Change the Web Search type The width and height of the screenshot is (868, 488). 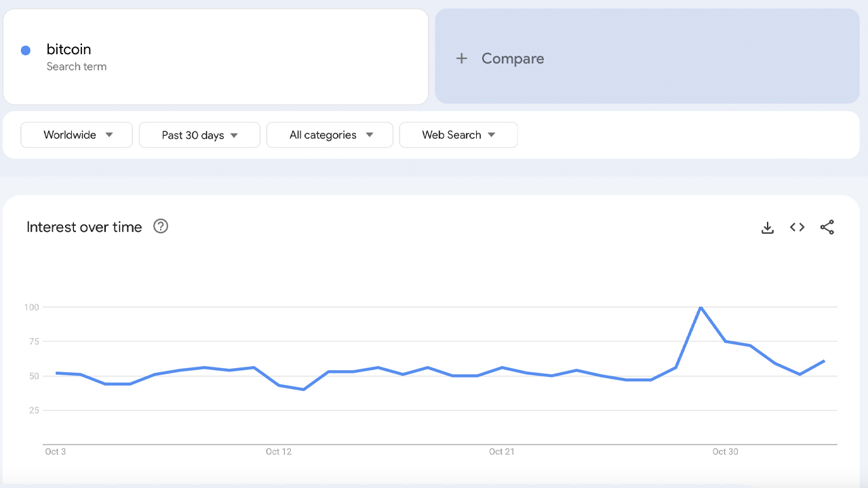(x=458, y=135)
